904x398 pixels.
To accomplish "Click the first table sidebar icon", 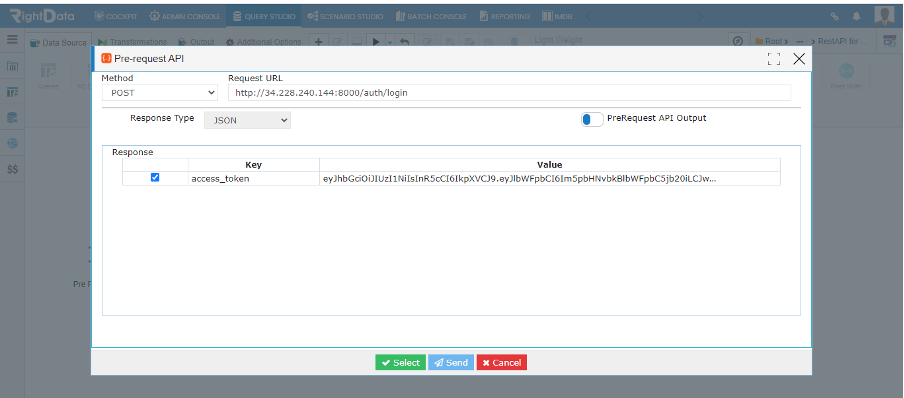I will [x=12, y=66].
